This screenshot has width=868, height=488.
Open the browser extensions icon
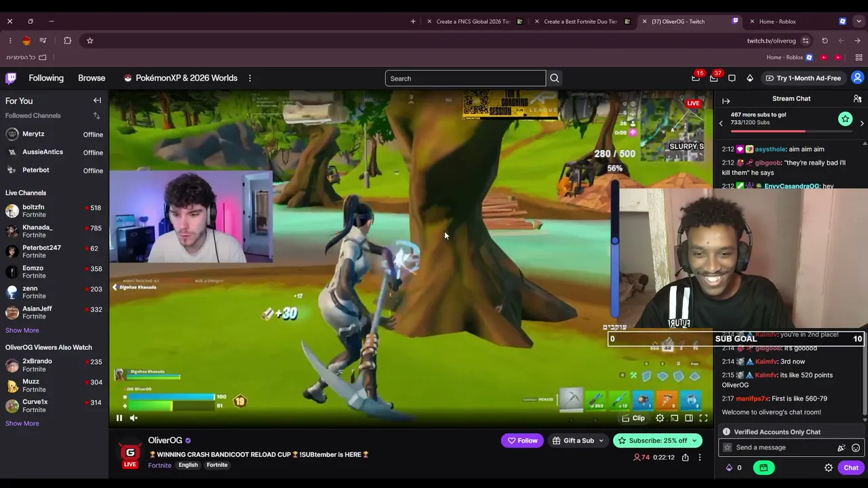click(x=67, y=41)
